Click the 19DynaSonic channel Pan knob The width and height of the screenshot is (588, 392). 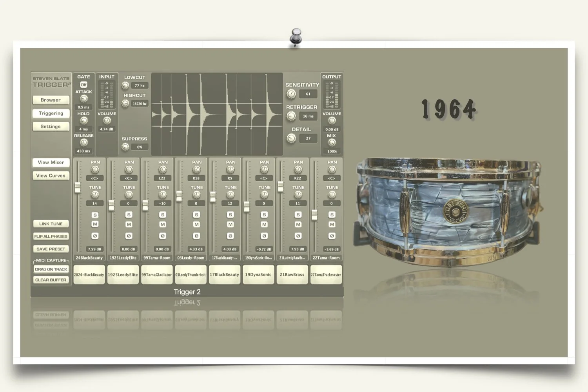pyautogui.click(x=264, y=170)
